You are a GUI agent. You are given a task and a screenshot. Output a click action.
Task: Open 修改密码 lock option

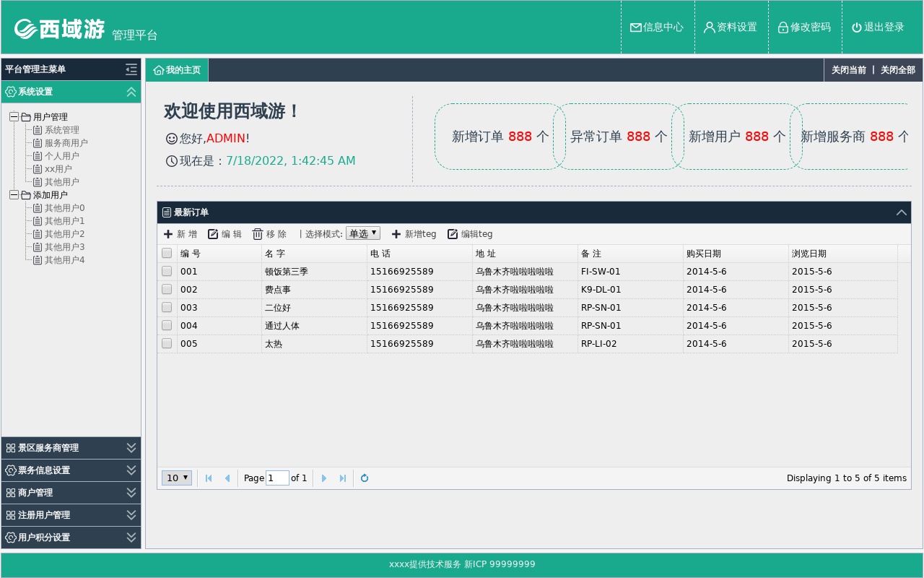tap(804, 27)
